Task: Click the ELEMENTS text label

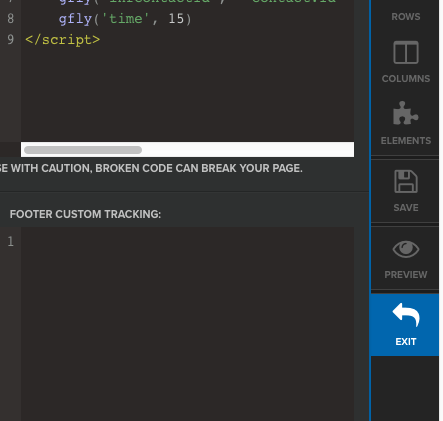Action: [x=406, y=141]
